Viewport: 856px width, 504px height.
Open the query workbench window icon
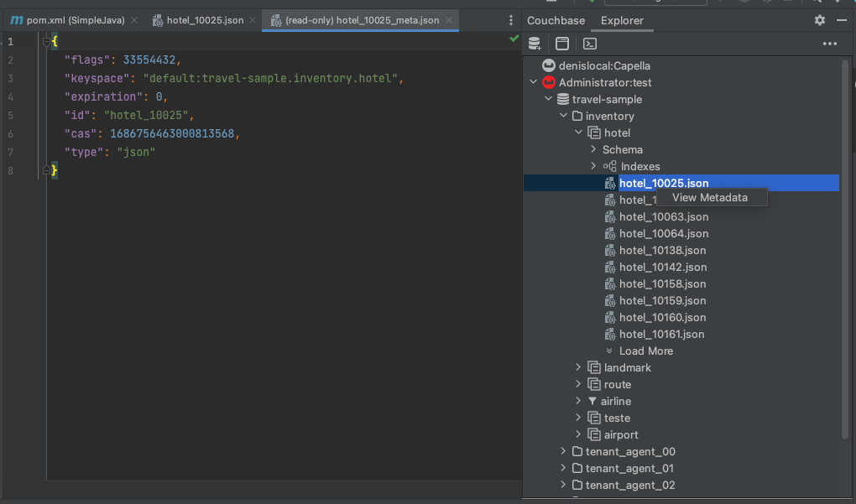point(561,44)
